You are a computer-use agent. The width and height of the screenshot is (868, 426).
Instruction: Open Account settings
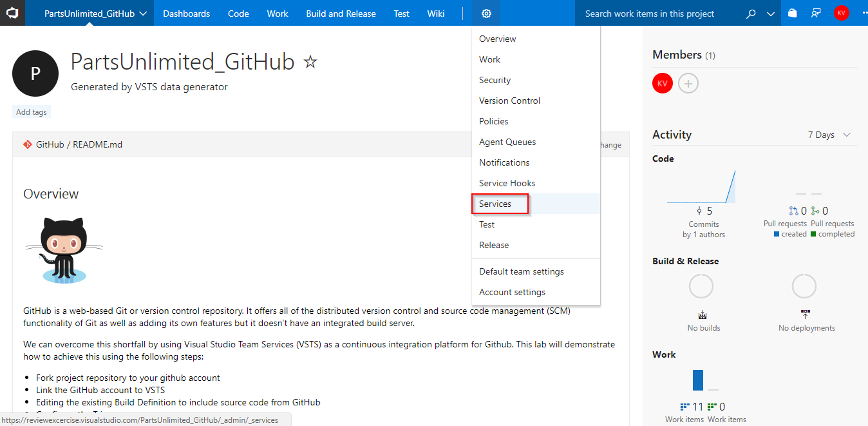point(536,292)
